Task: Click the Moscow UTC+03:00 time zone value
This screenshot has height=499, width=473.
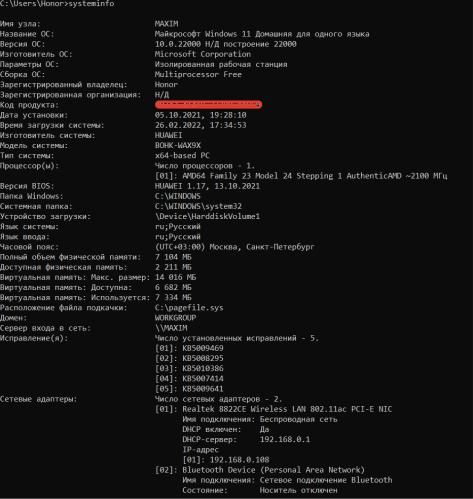Action: point(235,247)
